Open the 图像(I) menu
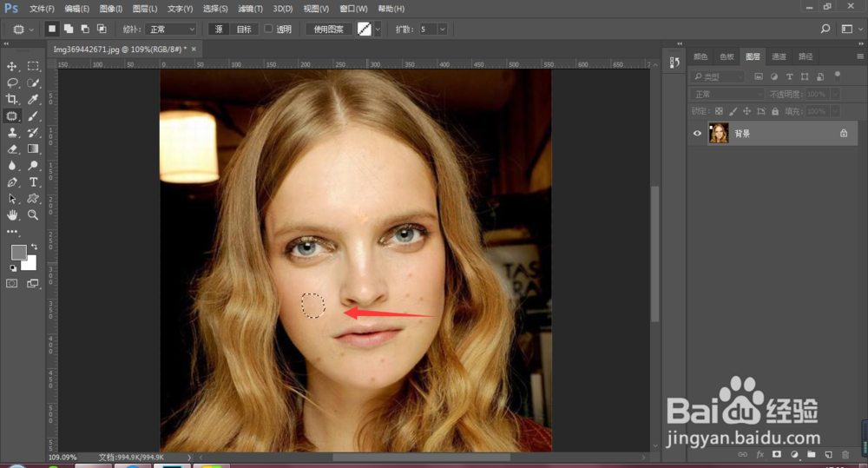Screen dimensions: 868x468 (x=111, y=9)
